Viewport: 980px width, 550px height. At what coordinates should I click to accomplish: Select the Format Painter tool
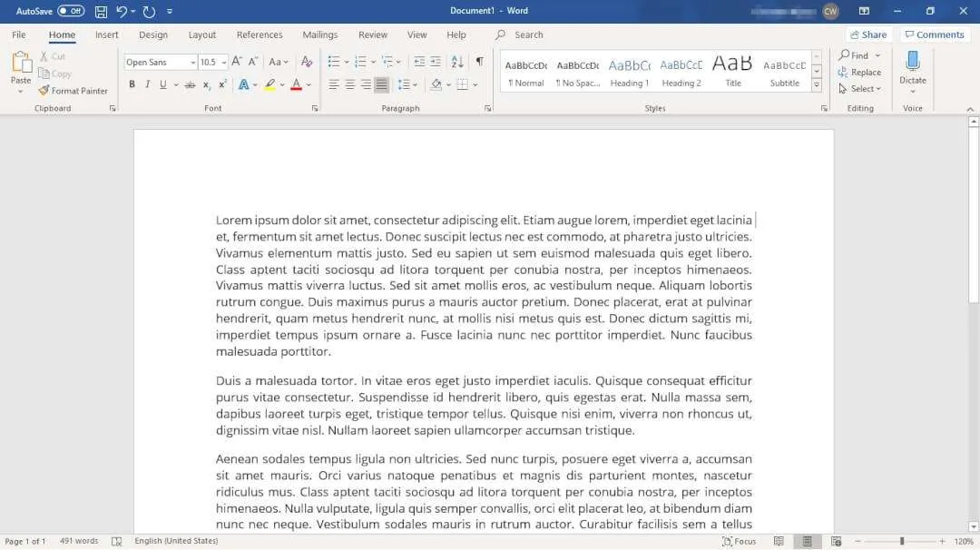[73, 91]
